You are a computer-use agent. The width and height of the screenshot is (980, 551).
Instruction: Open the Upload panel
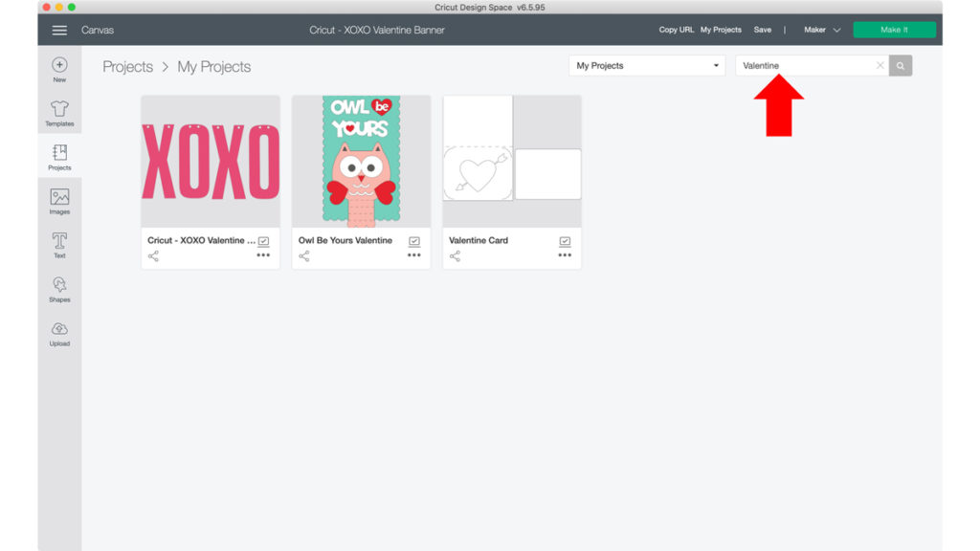pyautogui.click(x=59, y=334)
